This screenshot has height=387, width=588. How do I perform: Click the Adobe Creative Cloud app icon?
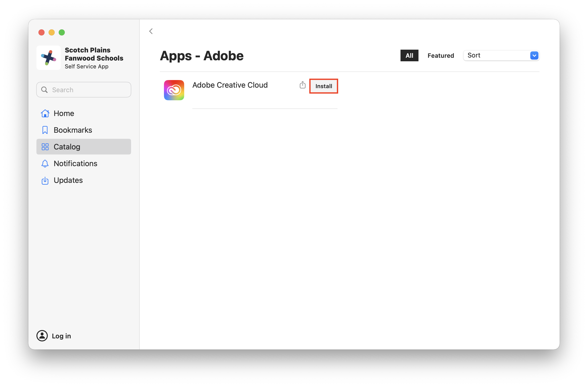click(x=174, y=90)
